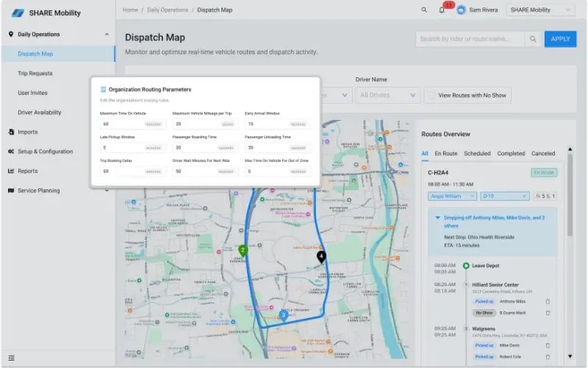Switch to the En Route tab

446,154
